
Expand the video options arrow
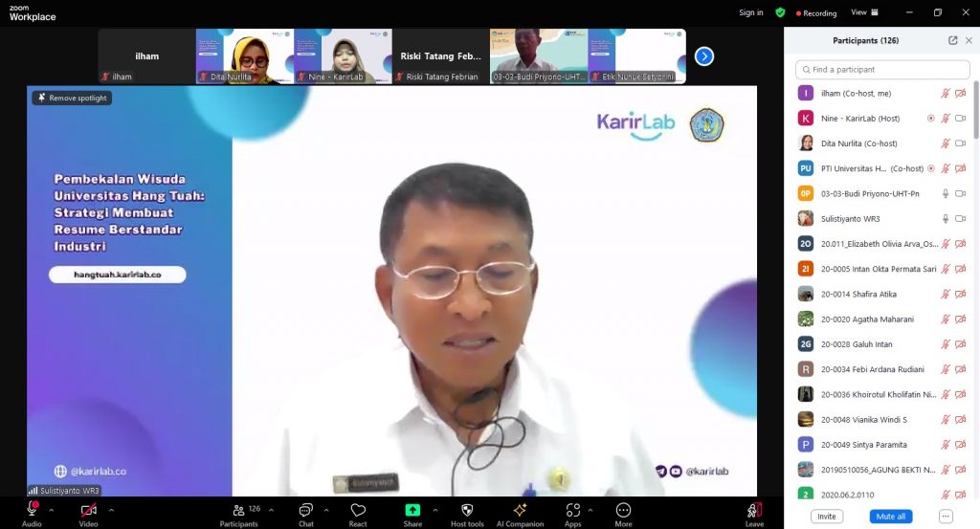point(111,510)
